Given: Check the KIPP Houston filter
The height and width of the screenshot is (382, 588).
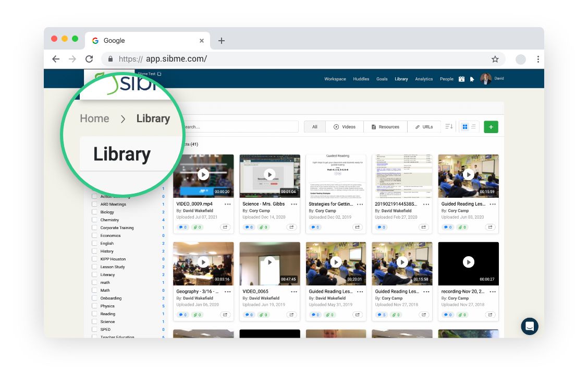Looking at the screenshot, I should [94, 259].
